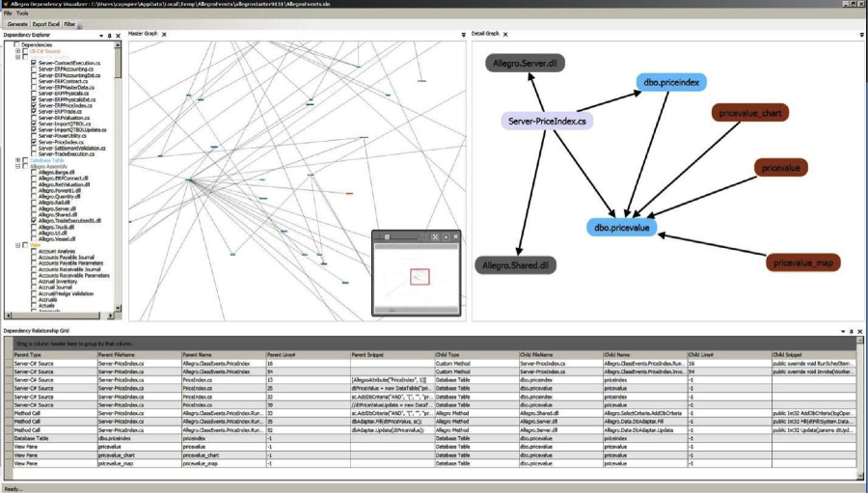Check the Server-ERPContract.cs checkbox
Image resolution: width=868 pixels, height=494 pixels.
(34, 81)
